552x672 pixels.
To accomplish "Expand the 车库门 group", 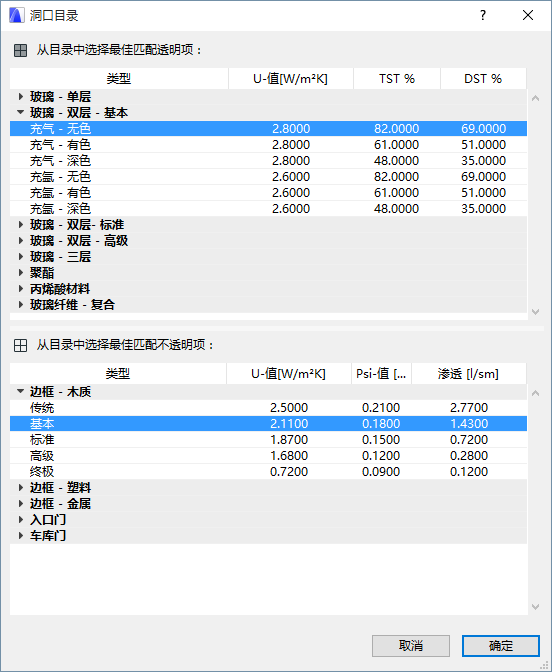I will coord(20,536).
